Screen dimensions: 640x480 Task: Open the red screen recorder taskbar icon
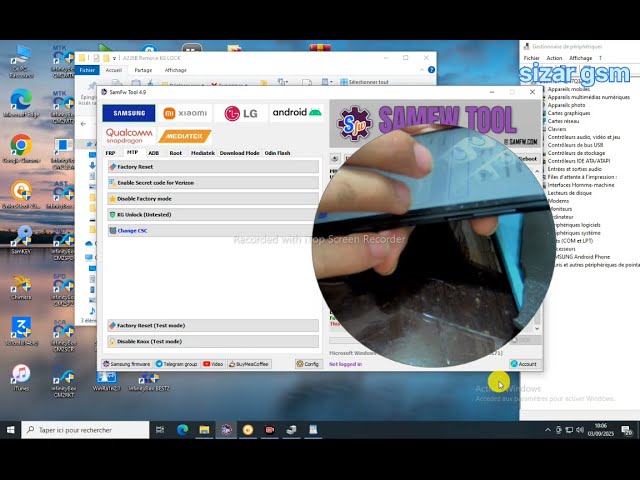coord(269,430)
